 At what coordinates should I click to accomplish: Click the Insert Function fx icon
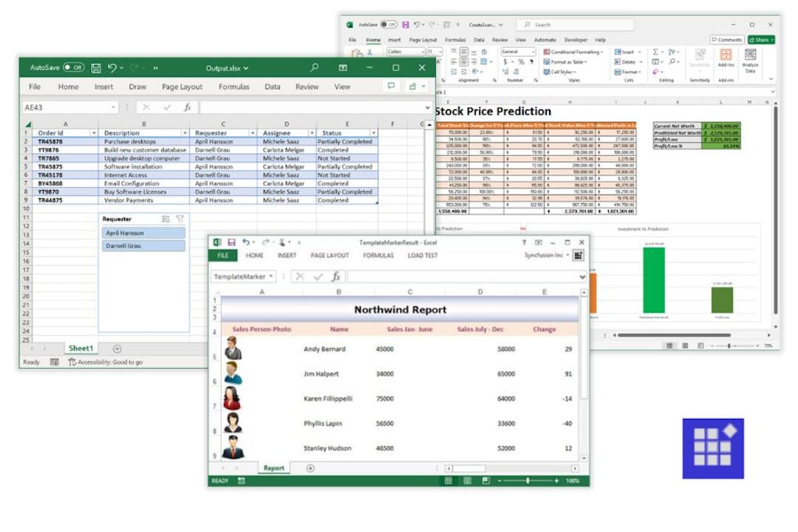coord(186,106)
